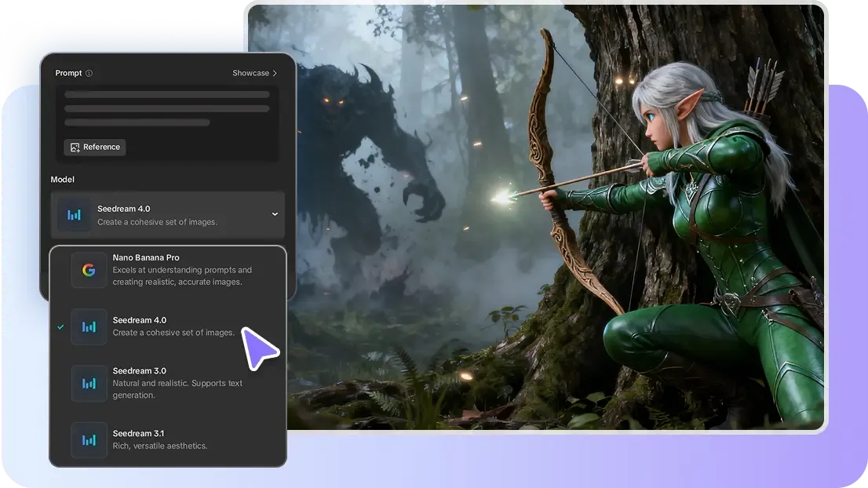The image size is (868, 488).
Task: Click the Seedream 4.0 icon in the dropdown list
Action: coord(89,326)
